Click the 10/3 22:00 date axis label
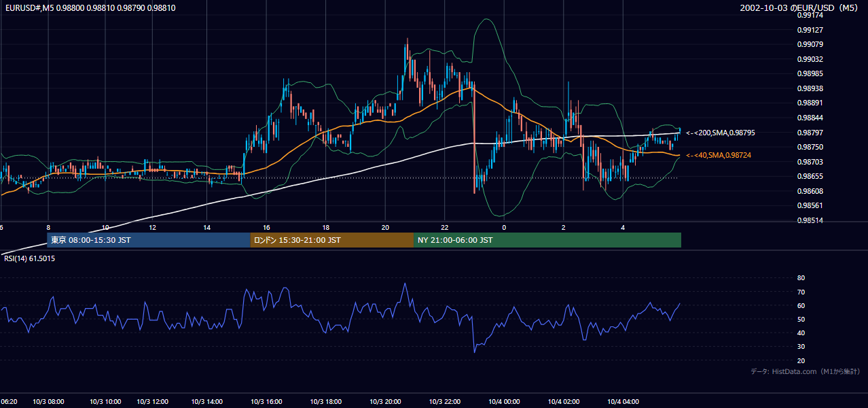 click(445, 402)
